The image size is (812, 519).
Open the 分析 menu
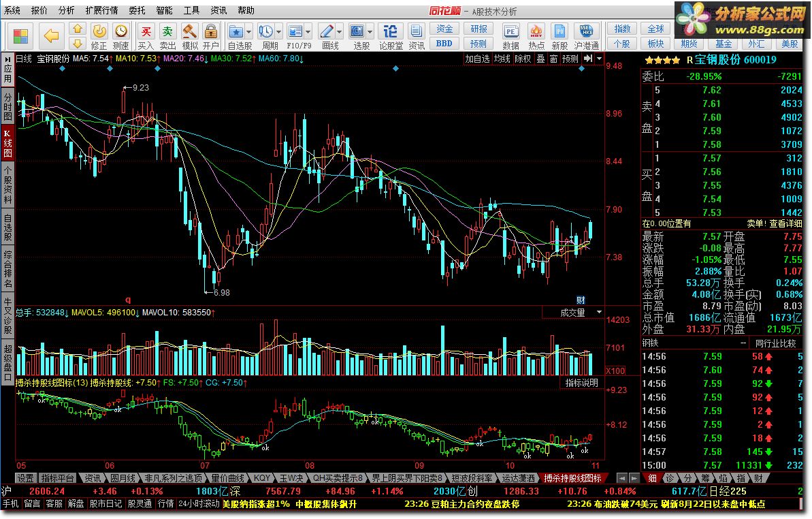tap(66, 10)
